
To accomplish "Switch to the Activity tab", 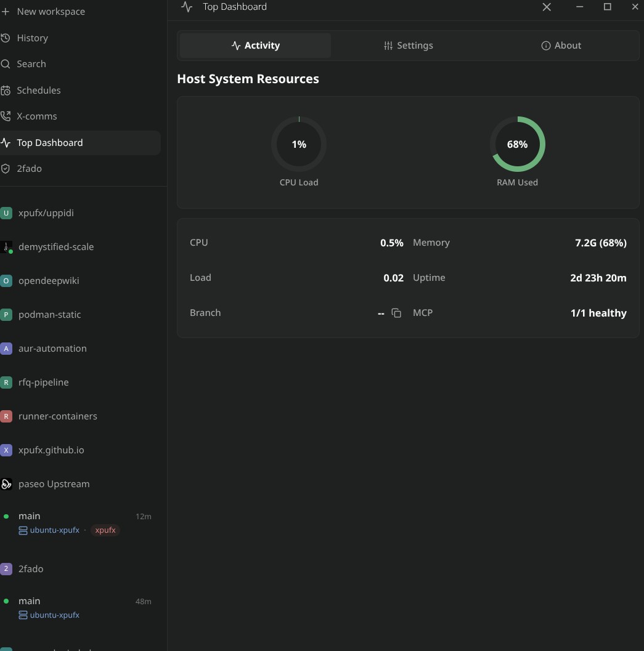I will (x=256, y=46).
